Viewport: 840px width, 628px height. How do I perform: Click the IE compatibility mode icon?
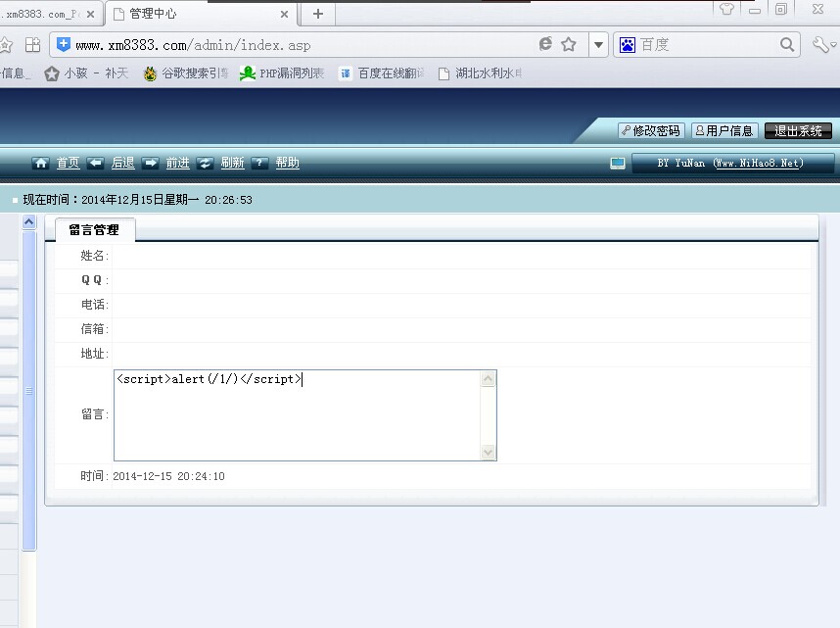(545, 44)
